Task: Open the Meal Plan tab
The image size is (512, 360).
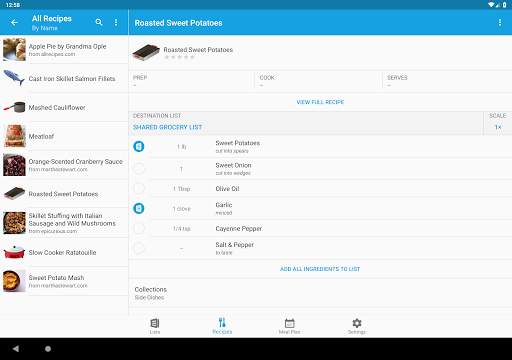Action: point(289,326)
